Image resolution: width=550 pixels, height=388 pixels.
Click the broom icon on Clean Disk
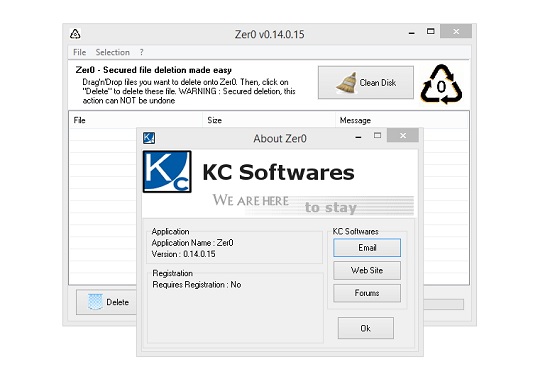(x=347, y=83)
